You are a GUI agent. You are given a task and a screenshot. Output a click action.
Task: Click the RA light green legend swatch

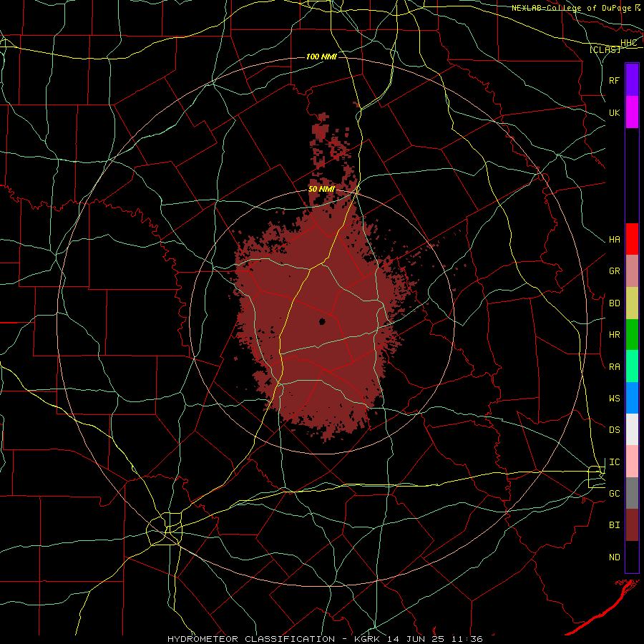pos(632,366)
